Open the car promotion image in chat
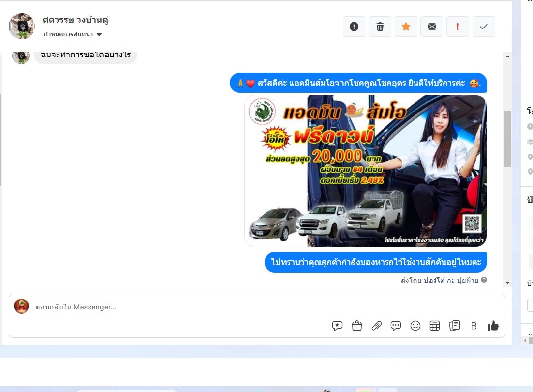533x392 pixels. pyautogui.click(x=365, y=171)
